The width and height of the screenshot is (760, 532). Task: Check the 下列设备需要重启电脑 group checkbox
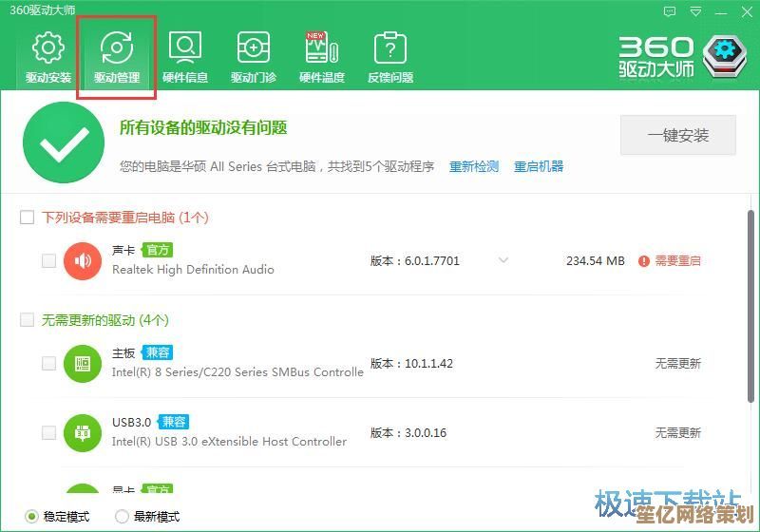[x=28, y=217]
